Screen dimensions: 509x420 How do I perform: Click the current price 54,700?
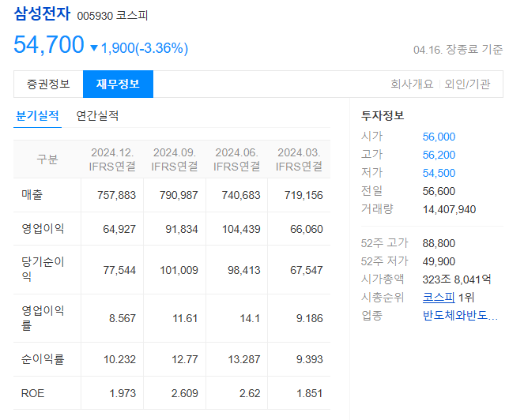pos(49,44)
